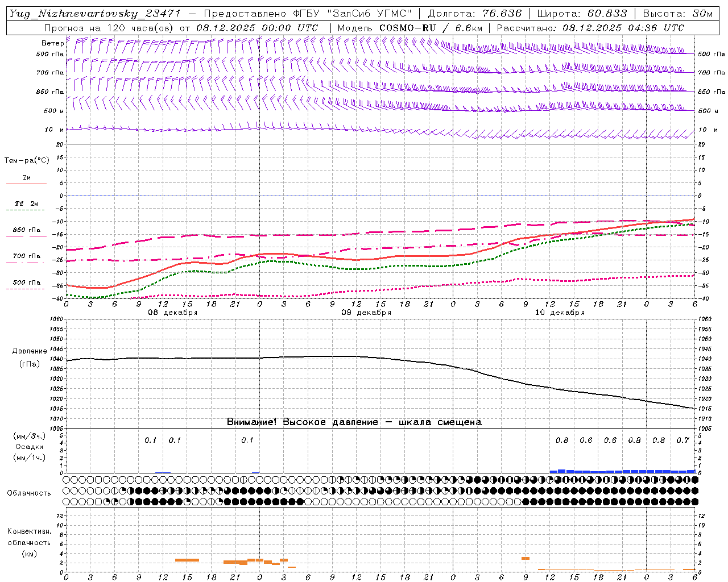This screenshot has width=728, height=582.
Task: Click the "0.7" precipitation value
Action: coord(682,440)
